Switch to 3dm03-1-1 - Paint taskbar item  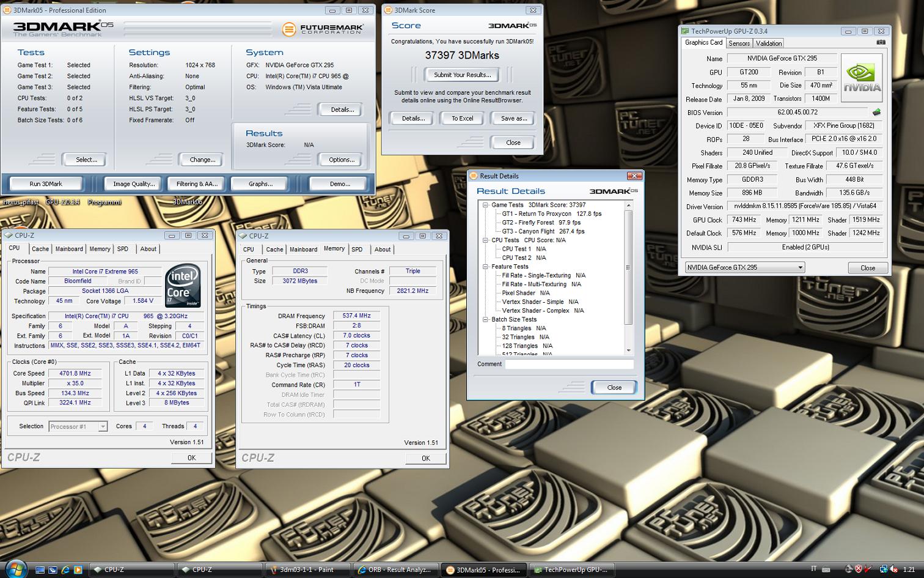(308, 569)
